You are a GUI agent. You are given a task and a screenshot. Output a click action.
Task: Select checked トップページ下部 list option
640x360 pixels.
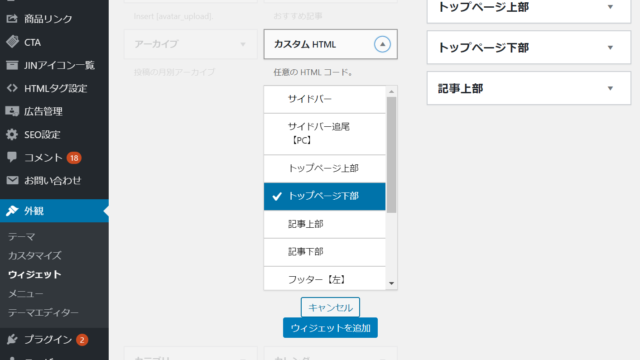click(324, 196)
